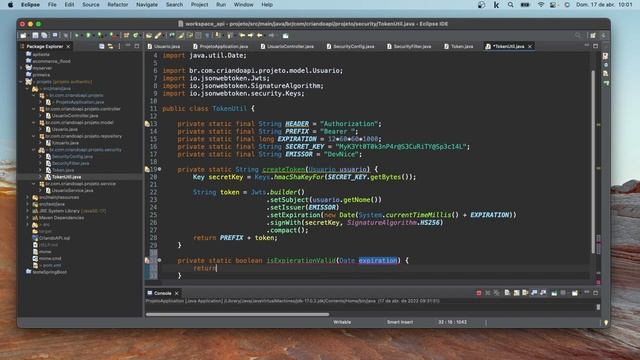Screen dimensions: 640x360
Task: Toggle Scroll Lock in the Console toolbar
Action: [x=516, y=293]
